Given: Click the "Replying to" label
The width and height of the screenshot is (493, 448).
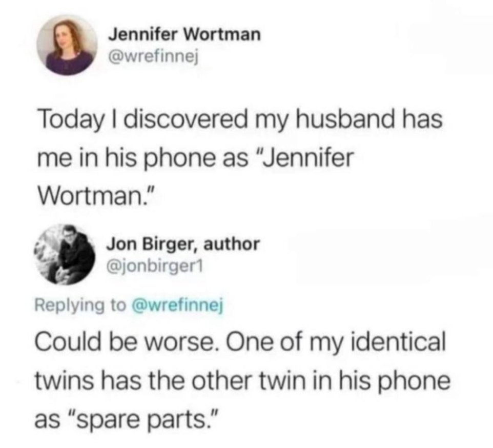Looking at the screenshot, I should [x=80, y=306].
